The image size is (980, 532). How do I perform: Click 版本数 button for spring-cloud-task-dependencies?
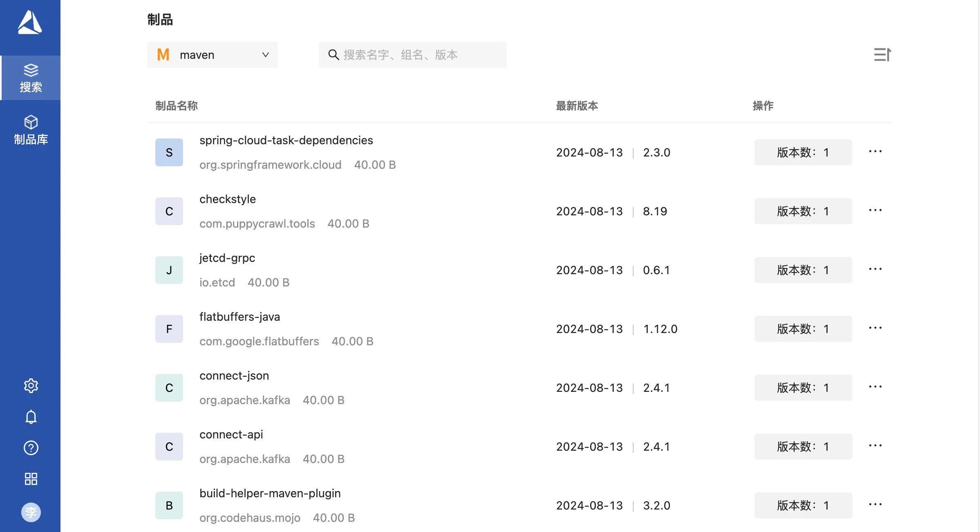pos(803,152)
